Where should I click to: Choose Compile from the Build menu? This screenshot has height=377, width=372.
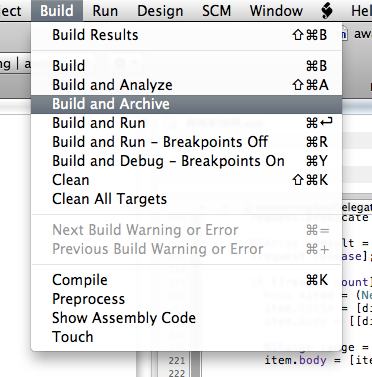187,280
